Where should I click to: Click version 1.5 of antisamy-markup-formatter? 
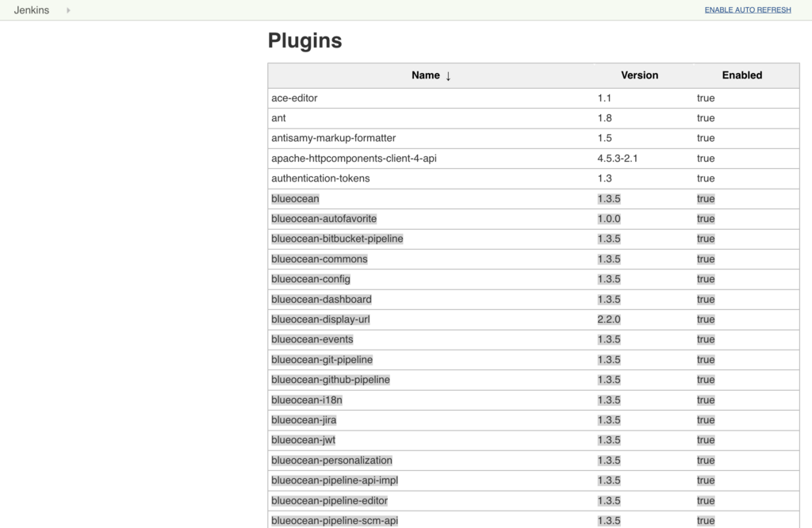tap(604, 138)
